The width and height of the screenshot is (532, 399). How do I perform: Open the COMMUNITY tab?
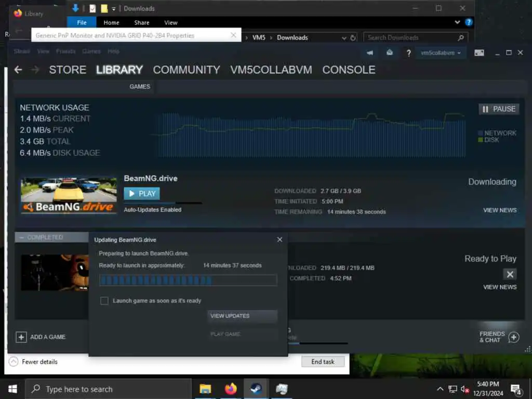pos(187,70)
